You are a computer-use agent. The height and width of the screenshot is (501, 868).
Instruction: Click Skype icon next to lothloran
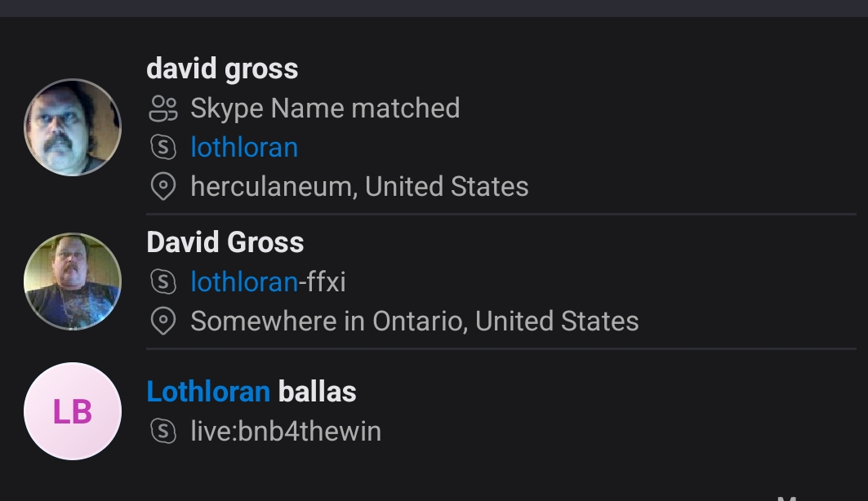[163, 148]
